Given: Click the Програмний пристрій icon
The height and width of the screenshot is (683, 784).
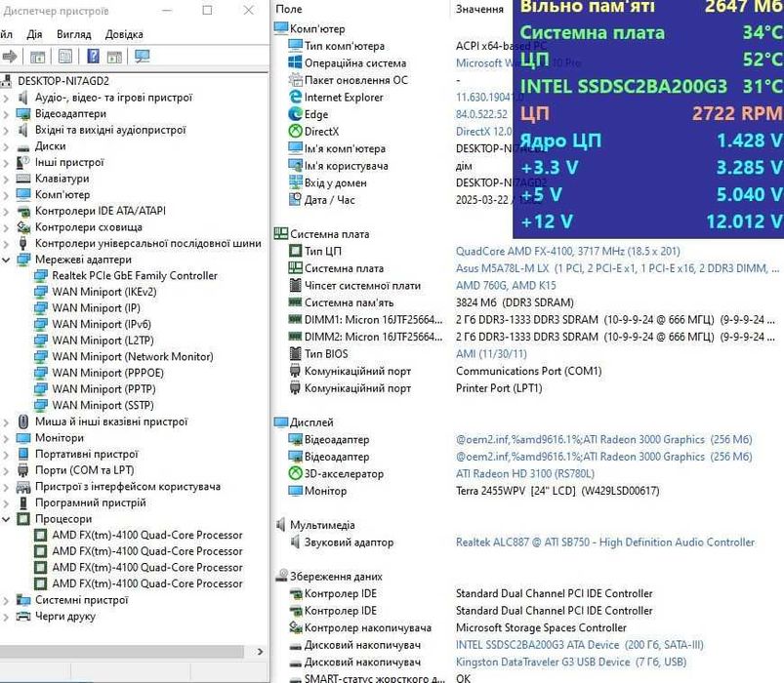Looking at the screenshot, I should 23,503.
